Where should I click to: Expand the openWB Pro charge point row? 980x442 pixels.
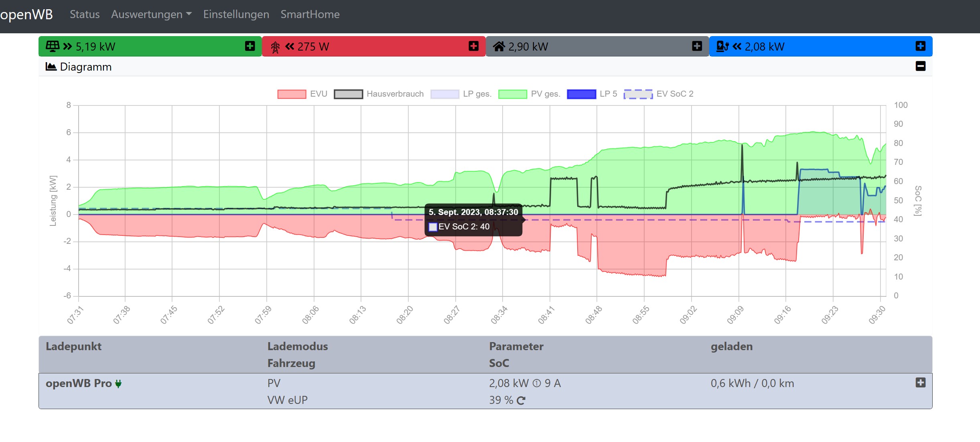coord(920,383)
